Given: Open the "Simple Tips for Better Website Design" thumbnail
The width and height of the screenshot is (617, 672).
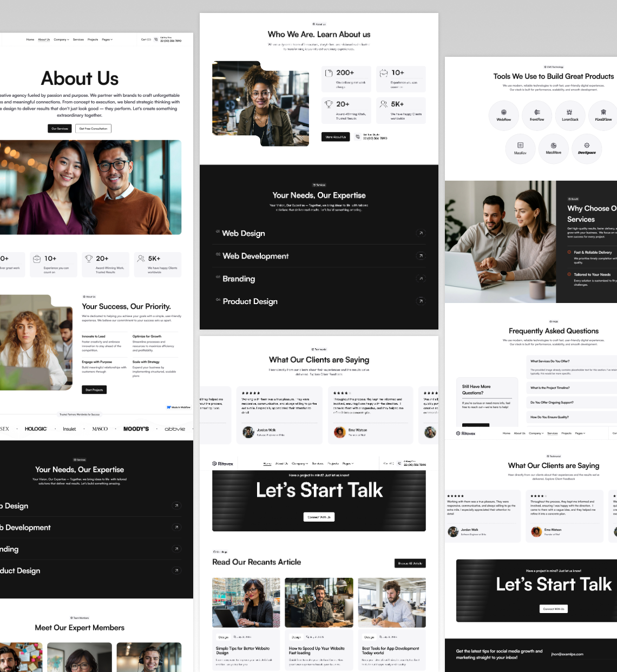Looking at the screenshot, I should click(246, 602).
